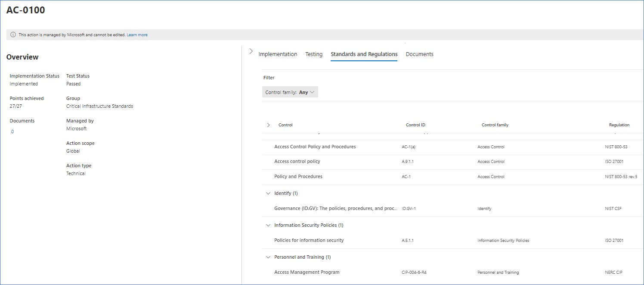Open the Learn more link
This screenshot has height=285, width=644.
pyautogui.click(x=137, y=34)
